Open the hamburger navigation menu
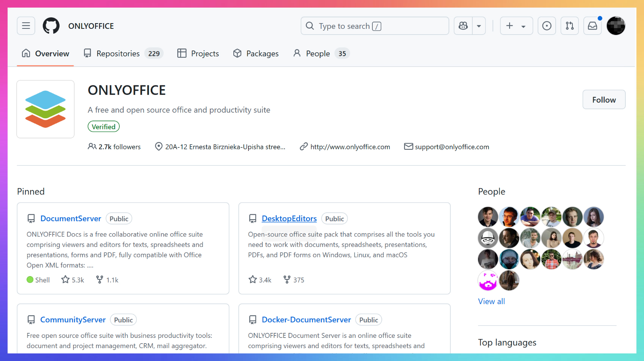Image resolution: width=644 pixels, height=361 pixels. click(26, 26)
